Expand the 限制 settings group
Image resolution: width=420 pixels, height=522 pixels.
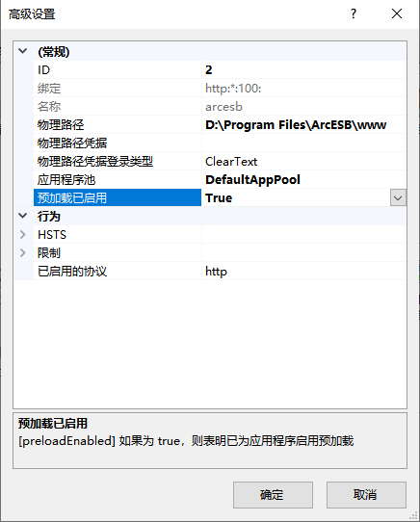23,252
